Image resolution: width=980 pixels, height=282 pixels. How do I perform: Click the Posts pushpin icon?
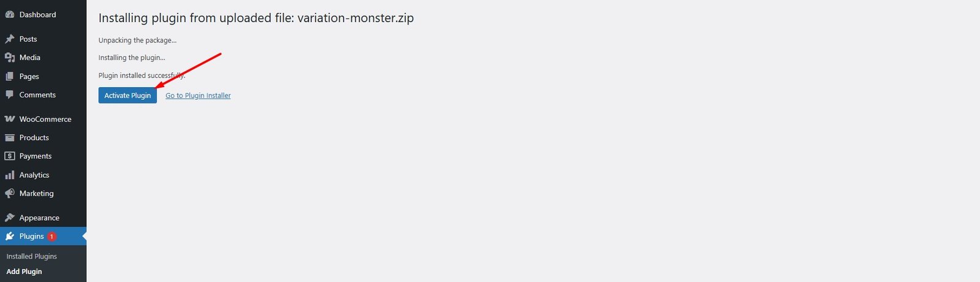coord(10,39)
